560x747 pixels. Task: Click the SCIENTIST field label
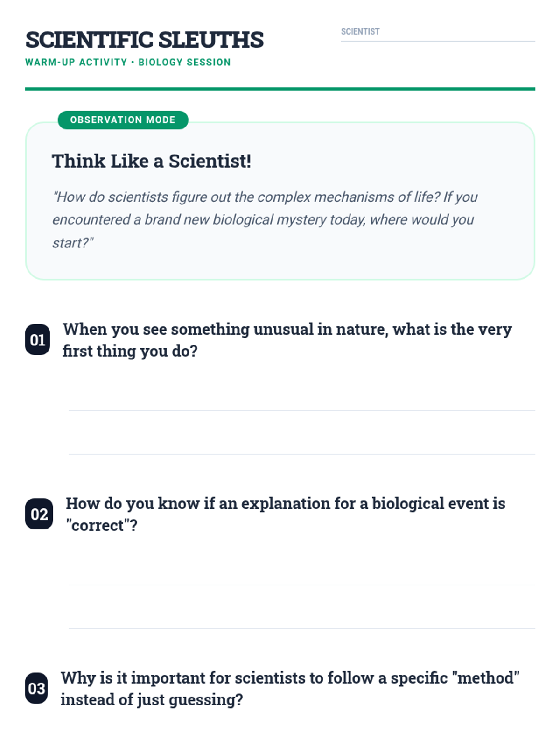click(x=360, y=32)
